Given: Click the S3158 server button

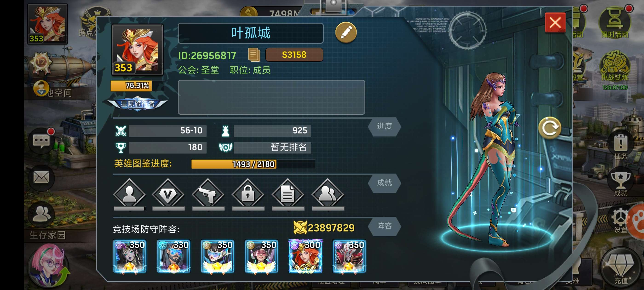Looking at the screenshot, I should pyautogui.click(x=294, y=55).
